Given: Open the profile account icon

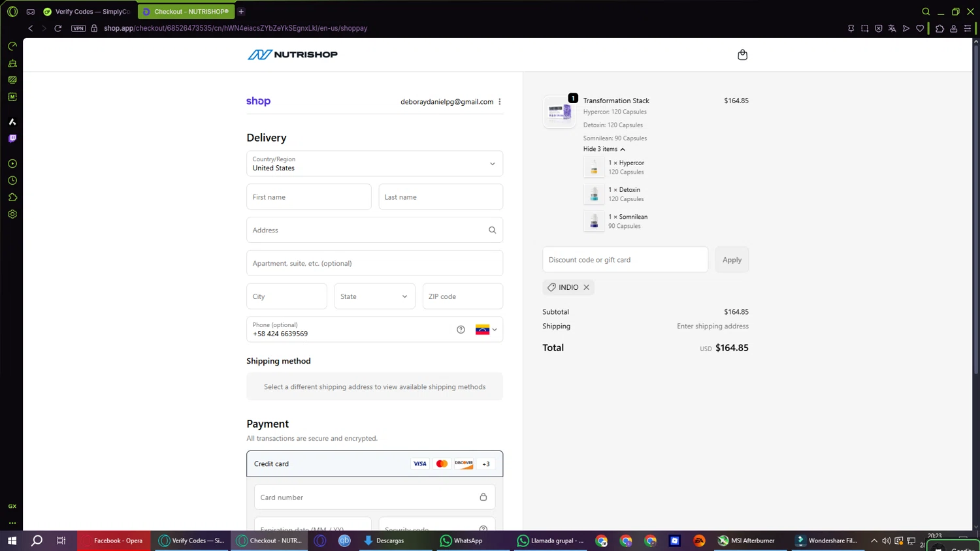Looking at the screenshot, I should [954, 28].
